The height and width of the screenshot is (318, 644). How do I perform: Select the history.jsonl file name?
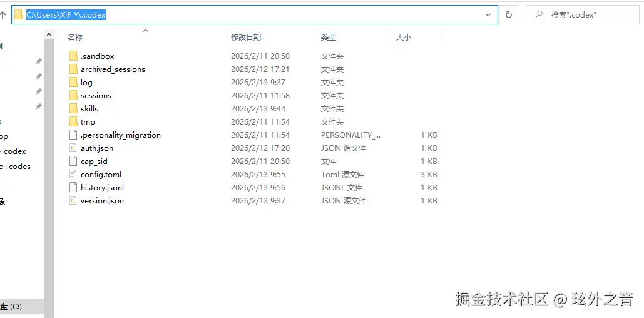pyautogui.click(x=102, y=187)
